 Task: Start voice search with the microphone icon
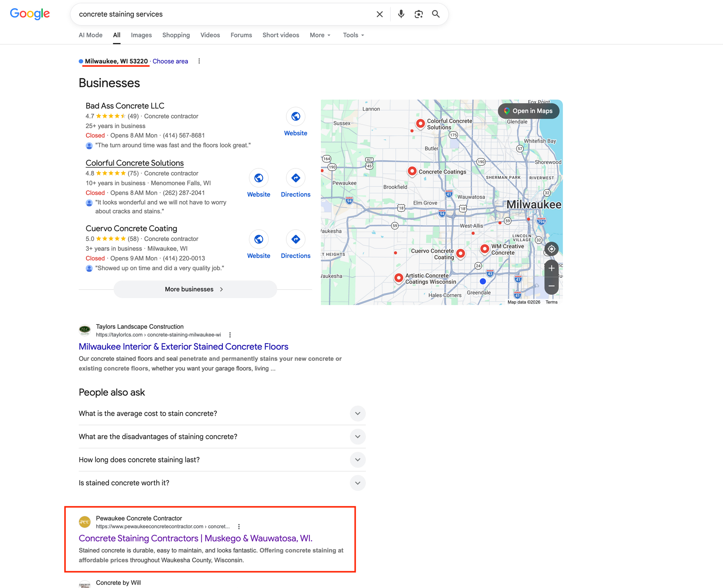point(401,14)
